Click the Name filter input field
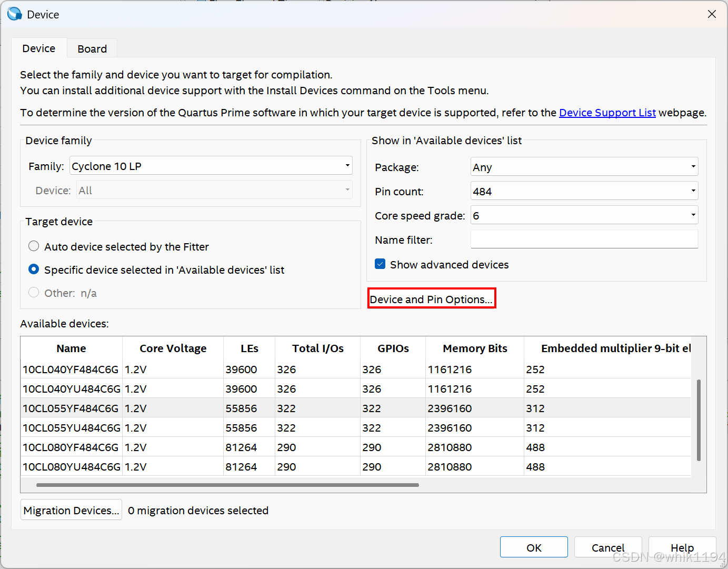 584,239
